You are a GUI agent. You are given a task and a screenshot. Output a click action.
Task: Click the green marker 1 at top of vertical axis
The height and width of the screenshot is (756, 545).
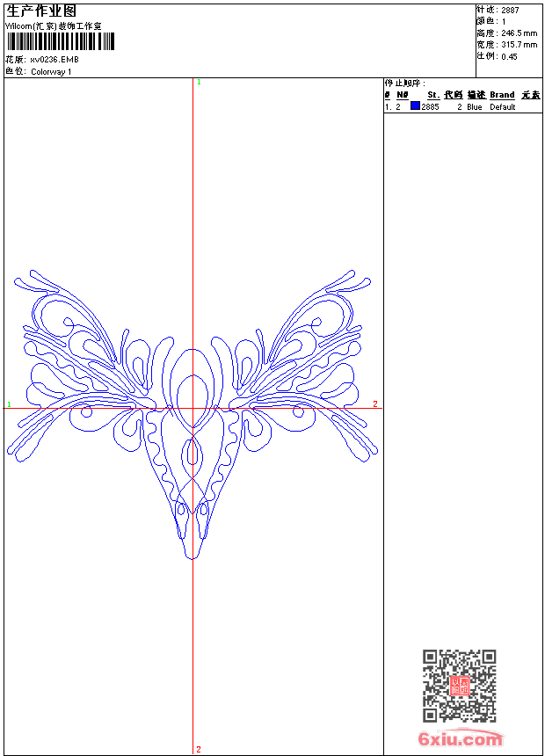(x=199, y=82)
